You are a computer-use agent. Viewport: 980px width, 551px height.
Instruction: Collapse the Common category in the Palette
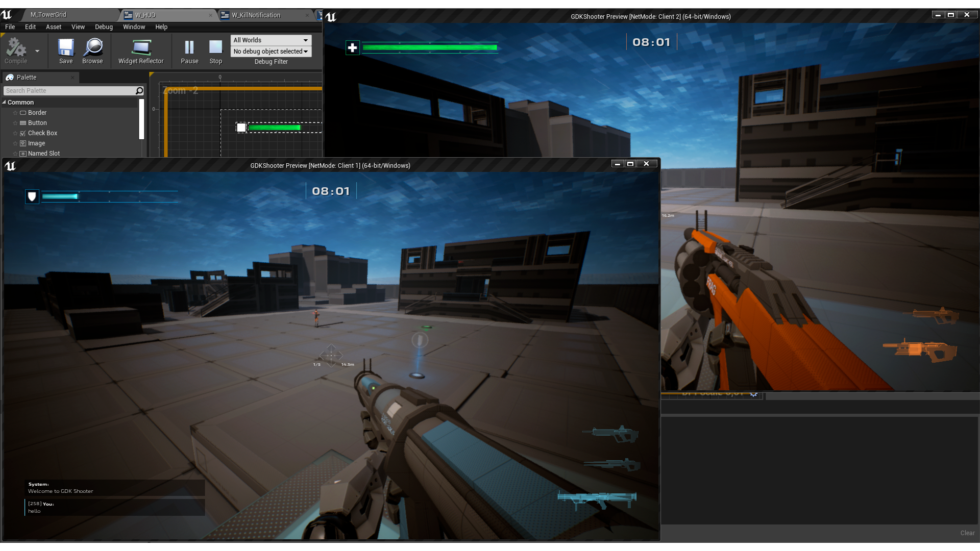4,102
